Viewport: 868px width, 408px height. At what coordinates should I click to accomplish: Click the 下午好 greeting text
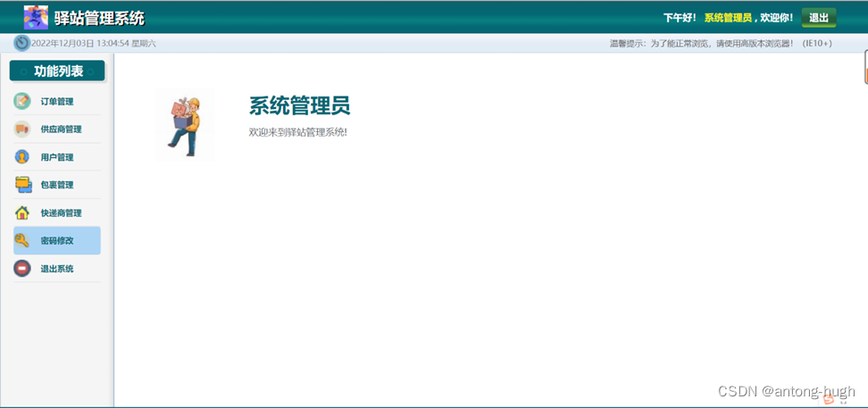tap(680, 18)
